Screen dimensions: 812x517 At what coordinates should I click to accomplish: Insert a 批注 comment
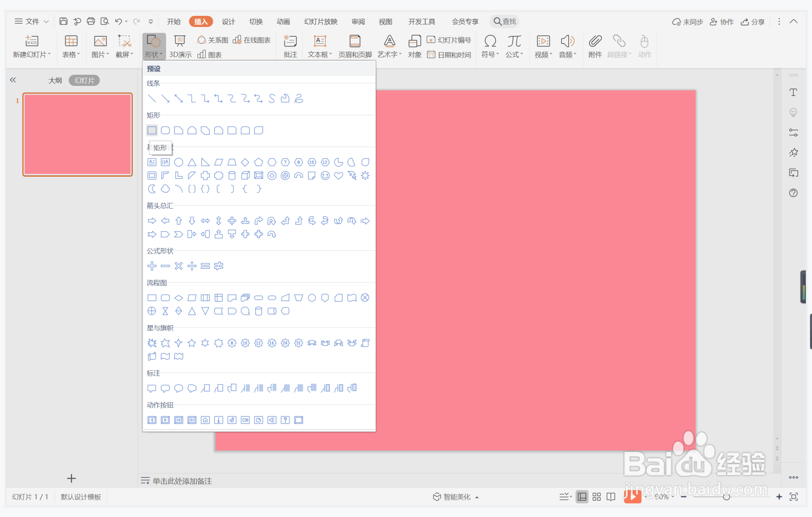coord(290,46)
